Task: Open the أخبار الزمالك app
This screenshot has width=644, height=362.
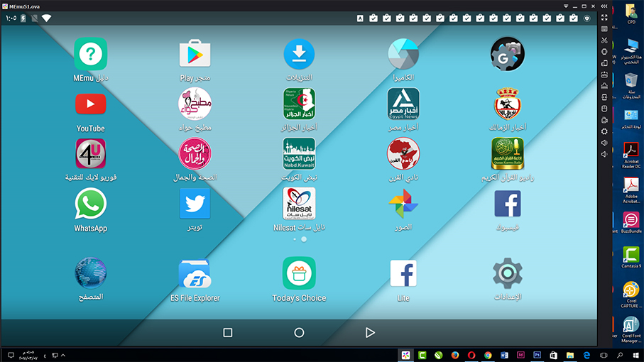Action: [x=508, y=104]
